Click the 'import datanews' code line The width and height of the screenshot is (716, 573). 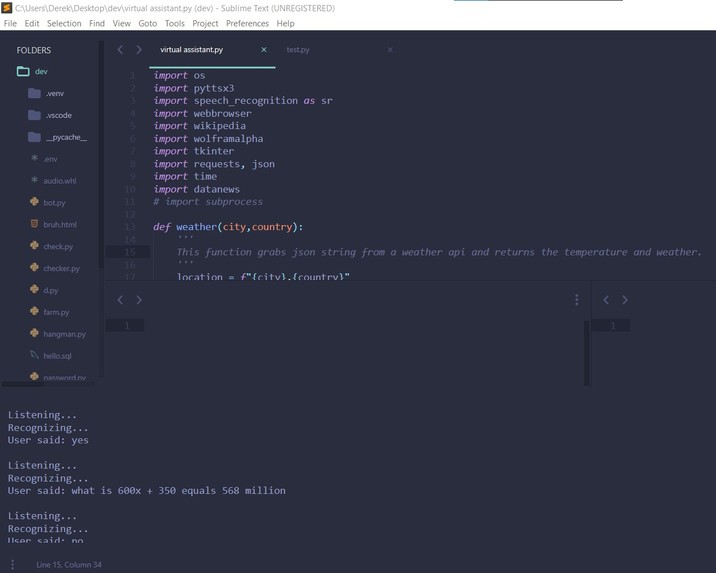197,189
